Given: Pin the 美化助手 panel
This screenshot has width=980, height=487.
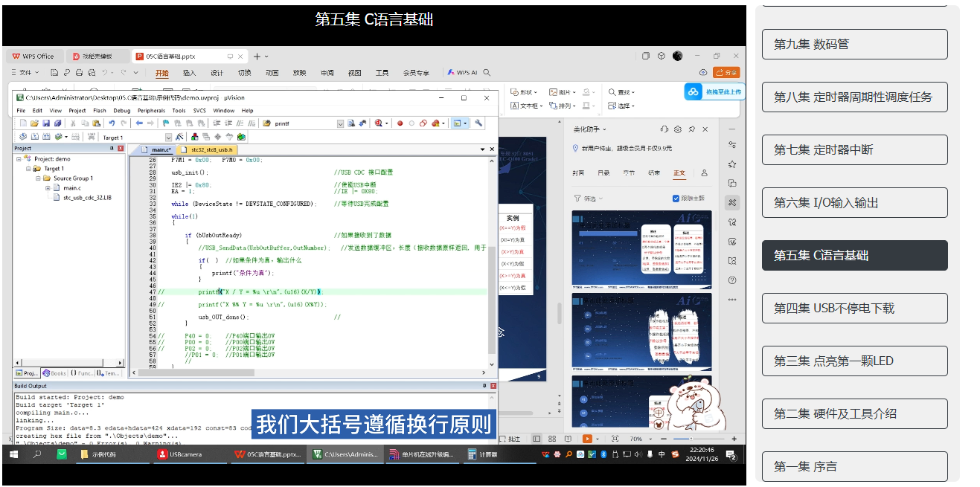Looking at the screenshot, I should coord(691,129).
